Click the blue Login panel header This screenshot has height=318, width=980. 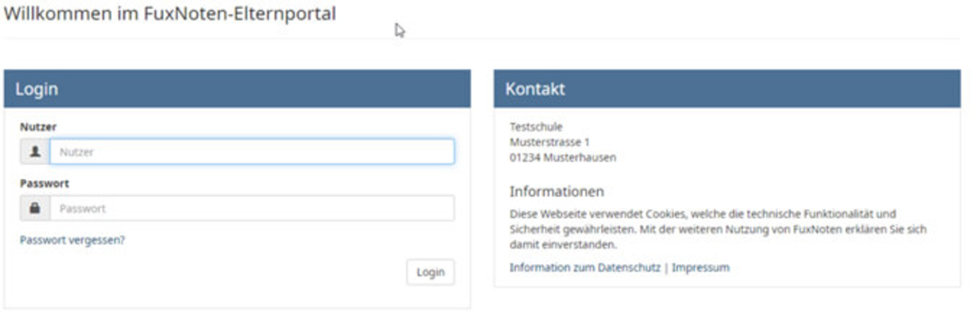[237, 89]
